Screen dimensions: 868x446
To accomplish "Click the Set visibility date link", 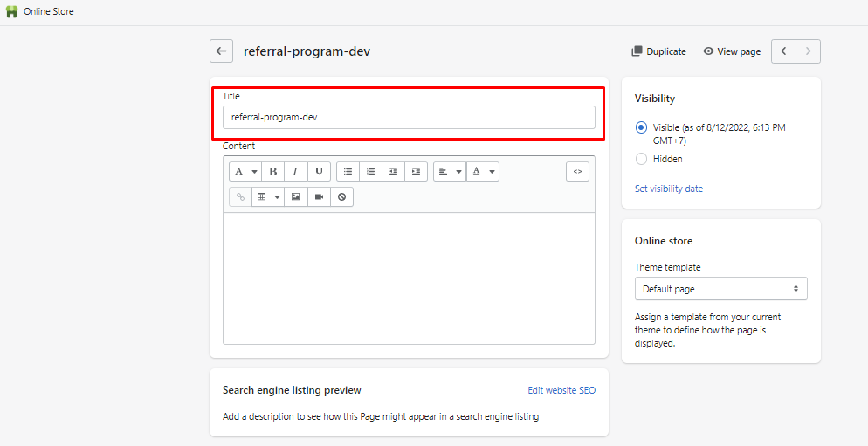I will click(668, 189).
